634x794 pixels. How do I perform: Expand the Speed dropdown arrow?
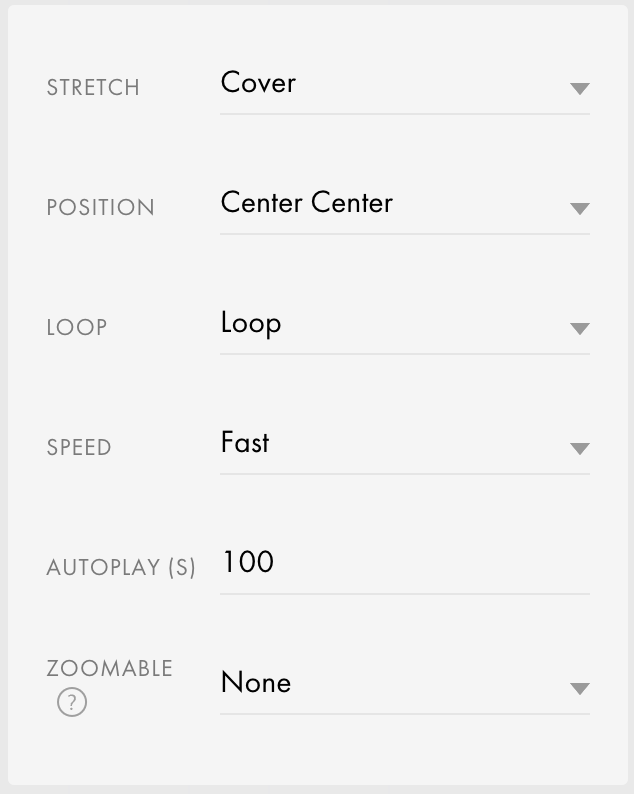pos(579,449)
